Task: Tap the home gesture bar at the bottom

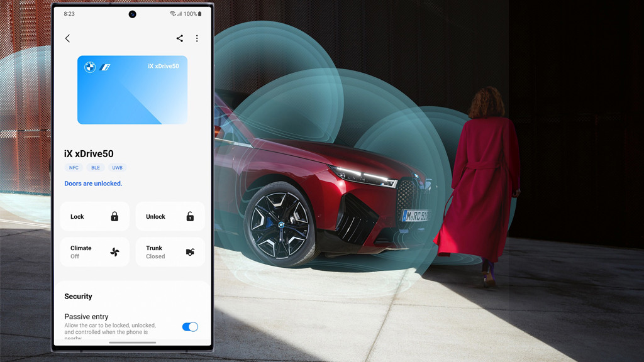Action: tap(132, 343)
